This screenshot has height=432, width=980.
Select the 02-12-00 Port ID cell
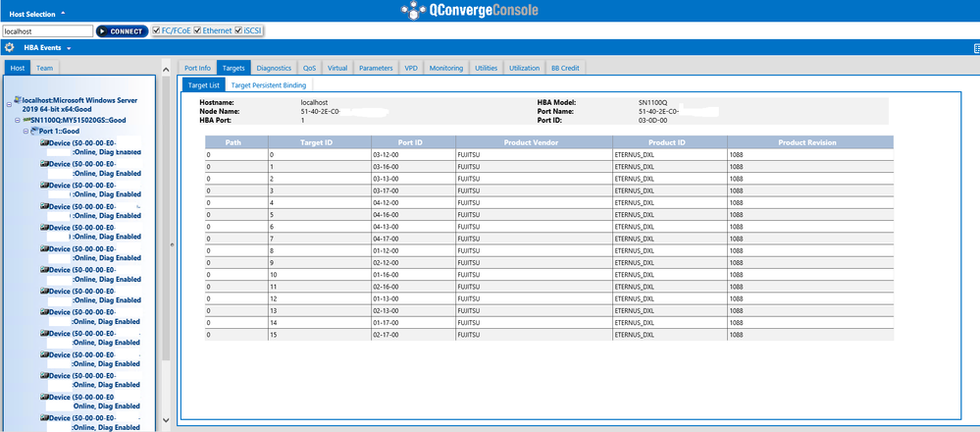[x=413, y=262]
